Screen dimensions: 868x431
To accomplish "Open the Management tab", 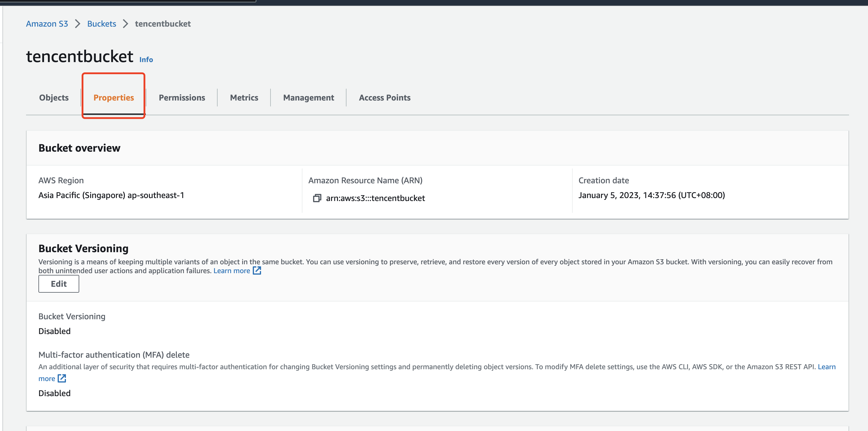I will (308, 98).
